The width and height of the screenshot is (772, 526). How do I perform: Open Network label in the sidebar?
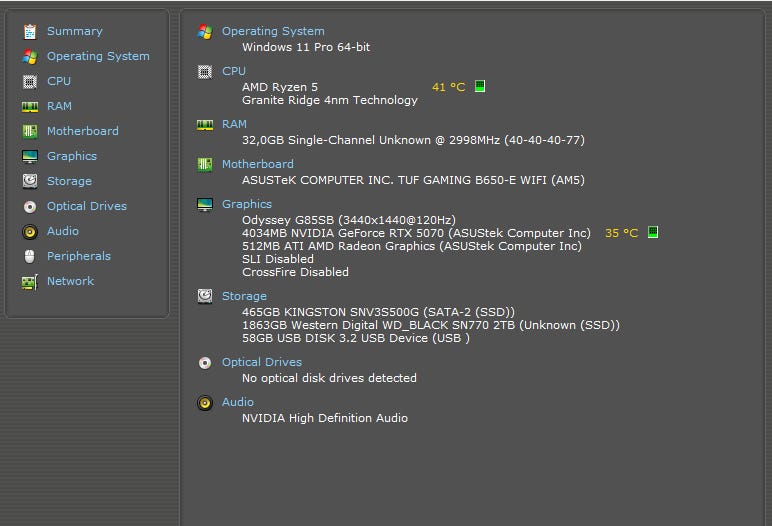(x=70, y=281)
